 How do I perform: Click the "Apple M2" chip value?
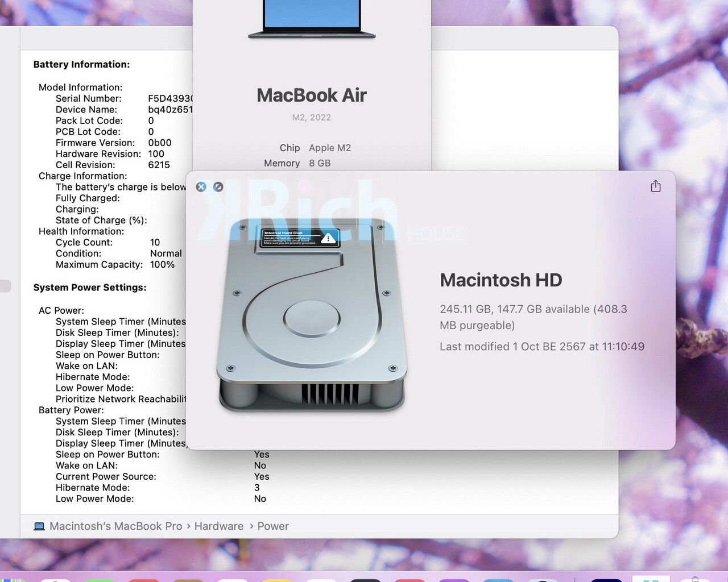(x=330, y=148)
